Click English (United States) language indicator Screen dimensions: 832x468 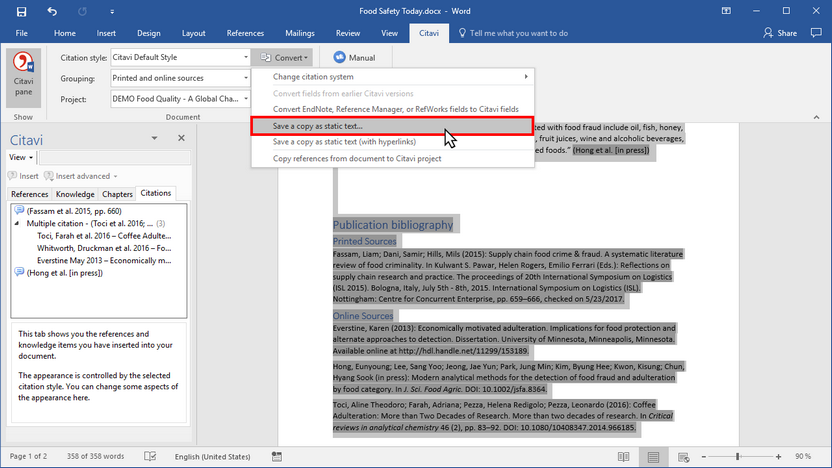click(212, 456)
